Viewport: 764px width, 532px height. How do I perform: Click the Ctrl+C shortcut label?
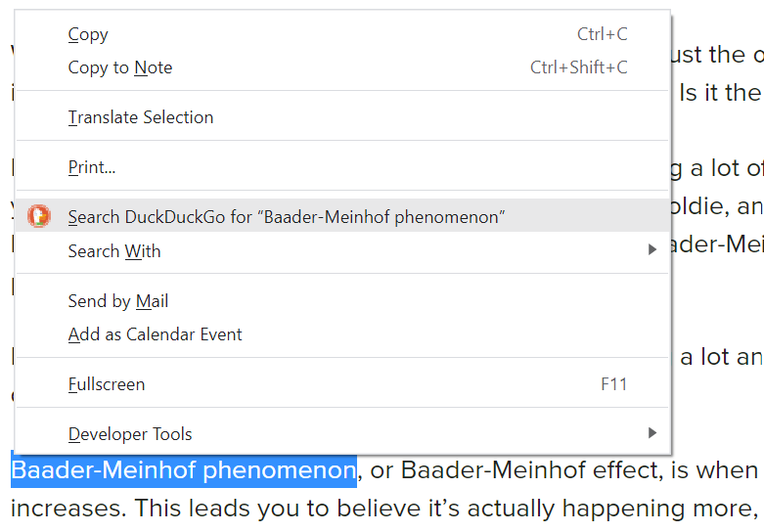pos(603,34)
